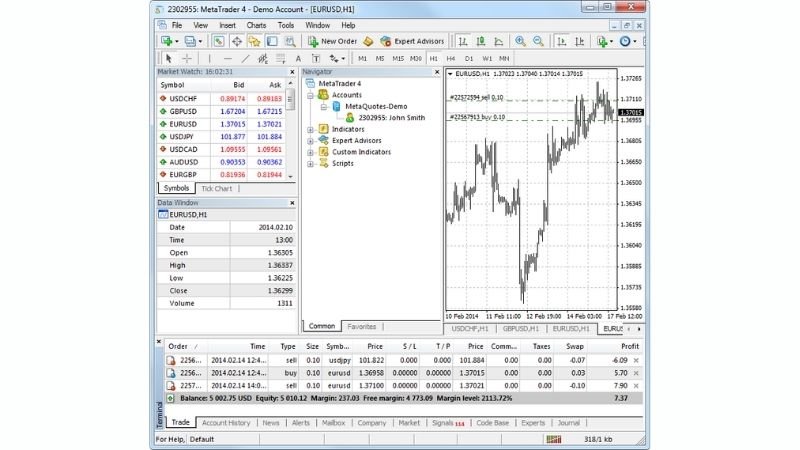Image resolution: width=800 pixels, height=450 pixels.
Task: Select account 2302955: John Smith
Action: [x=391, y=118]
